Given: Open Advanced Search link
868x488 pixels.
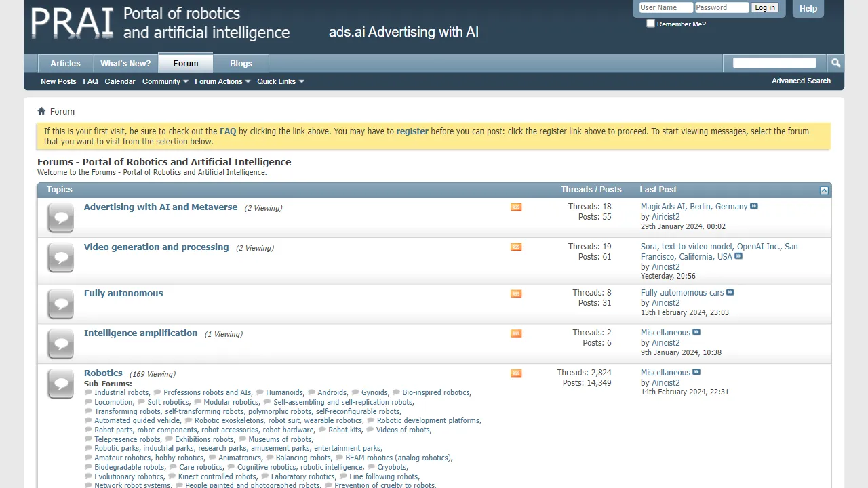Looking at the screenshot, I should point(801,81).
